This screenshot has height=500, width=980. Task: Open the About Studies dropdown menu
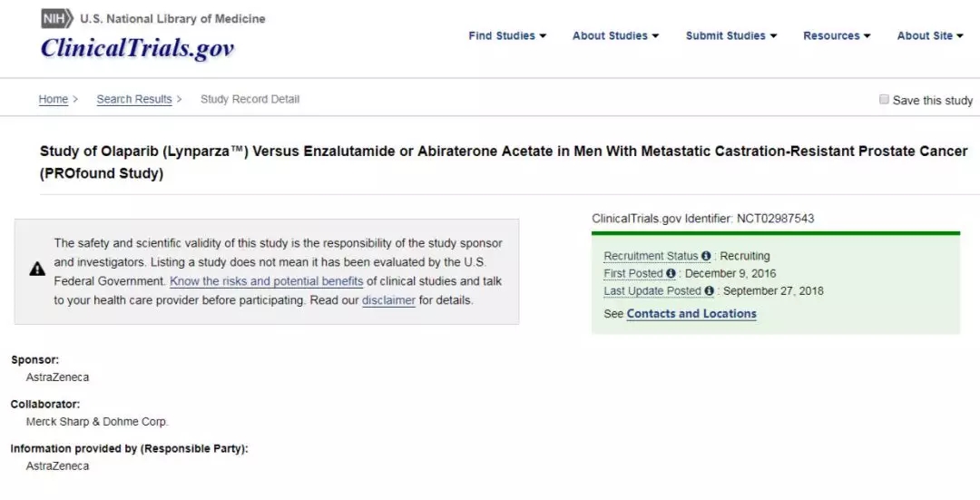pyautogui.click(x=615, y=36)
